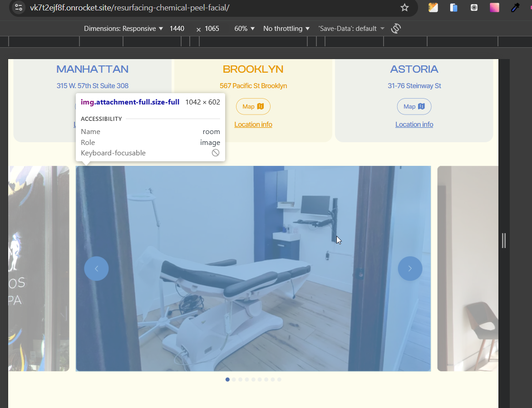Click the MANHATTAN location heading
Image resolution: width=532 pixels, height=408 pixels.
coord(92,70)
